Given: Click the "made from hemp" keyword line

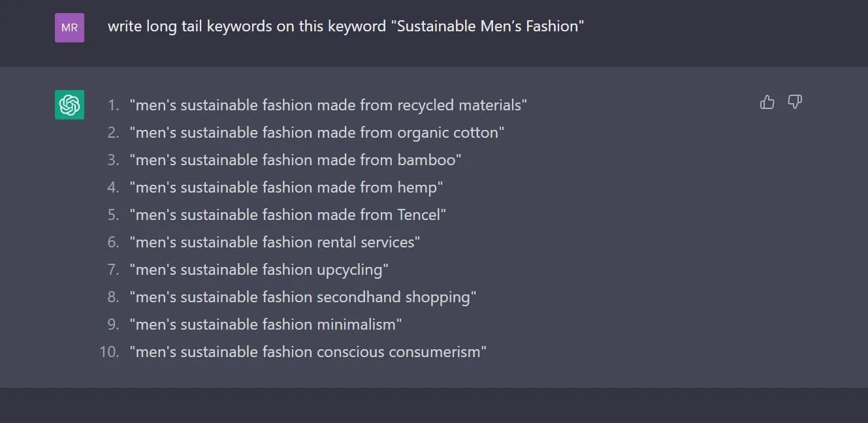Looking at the screenshot, I should click(286, 187).
